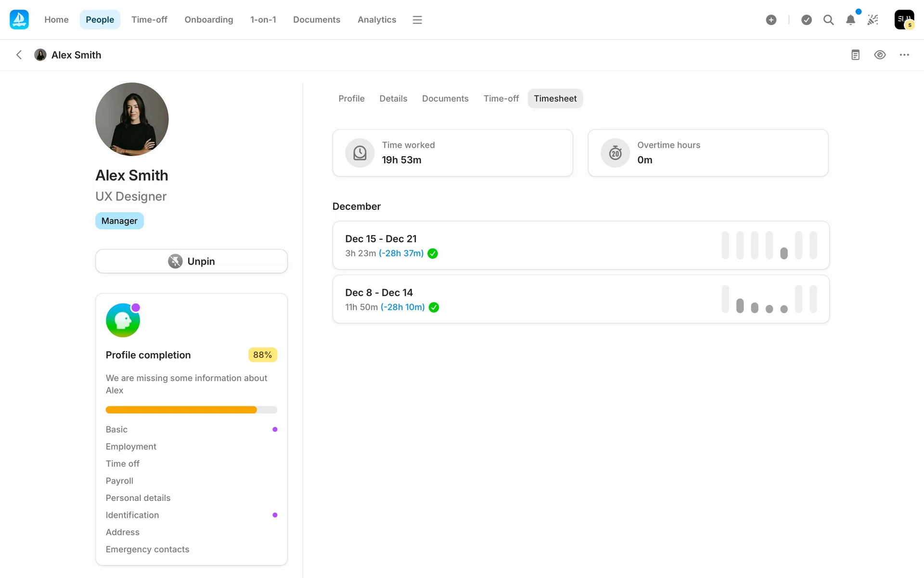Click the profile completion progress bar
This screenshot has height=578, width=924.
[191, 410]
